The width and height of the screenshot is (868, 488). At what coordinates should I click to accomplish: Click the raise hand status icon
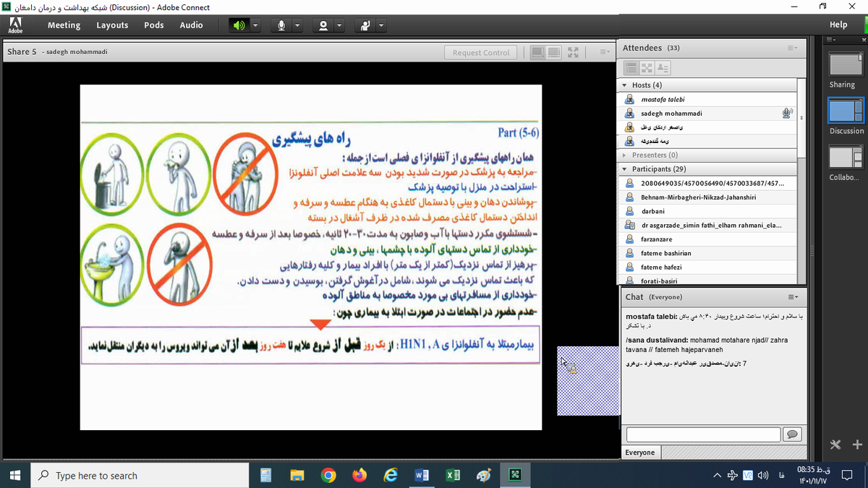pyautogui.click(x=365, y=25)
